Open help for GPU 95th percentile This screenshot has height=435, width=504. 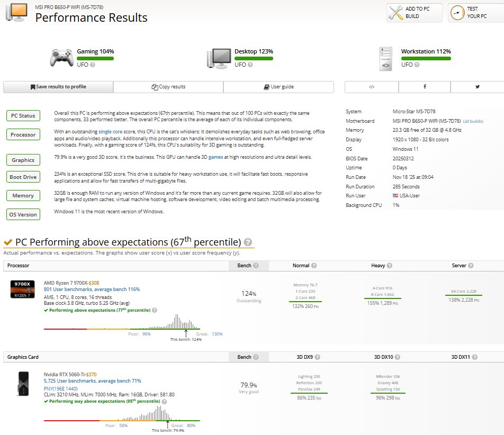(x=164, y=402)
